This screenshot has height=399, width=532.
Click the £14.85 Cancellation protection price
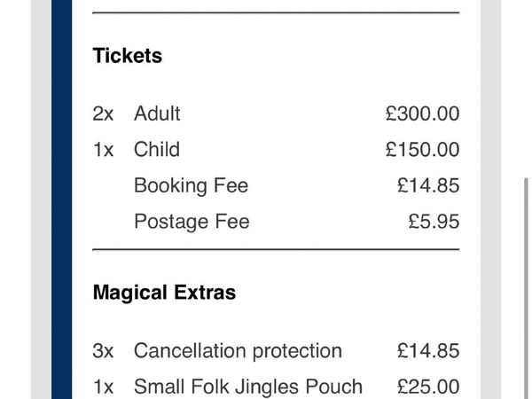click(x=428, y=351)
